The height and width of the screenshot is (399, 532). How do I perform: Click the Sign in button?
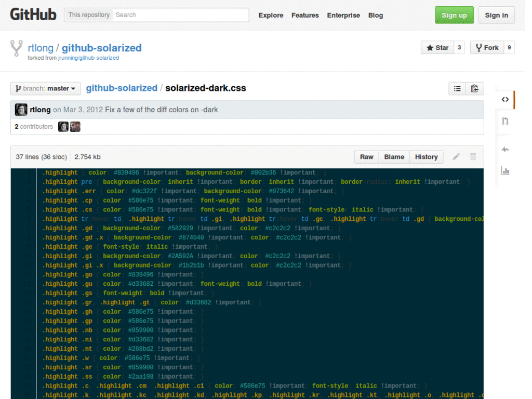point(496,15)
